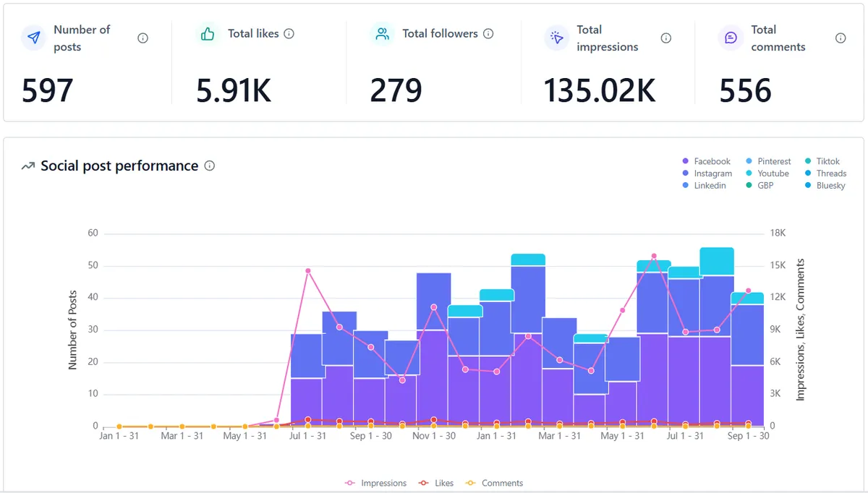Viewport: 868px width, 493px height.
Task: Click the Sep 1 - 30 label at the axis end
Action: tap(749, 436)
